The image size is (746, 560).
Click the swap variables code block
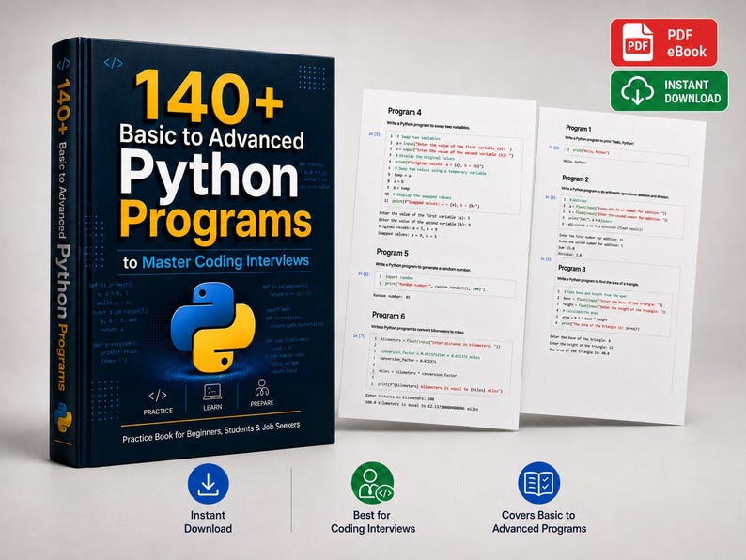(452, 172)
